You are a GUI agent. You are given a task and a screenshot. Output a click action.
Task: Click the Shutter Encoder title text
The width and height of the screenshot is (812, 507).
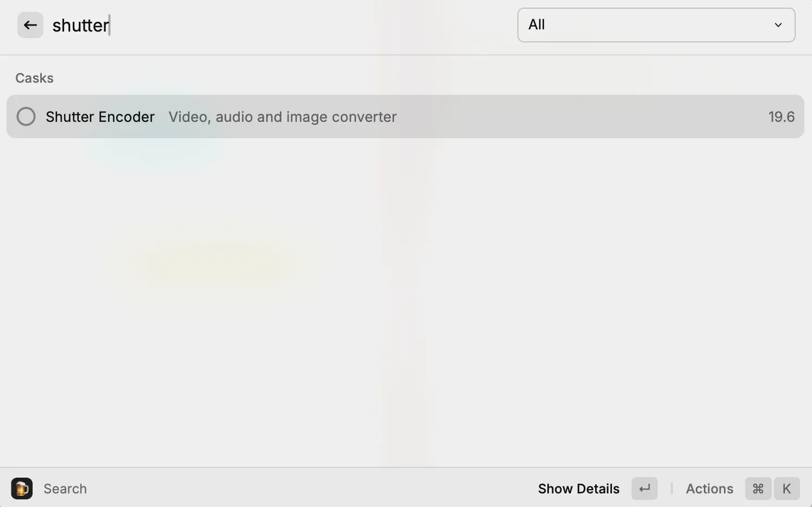(100, 116)
